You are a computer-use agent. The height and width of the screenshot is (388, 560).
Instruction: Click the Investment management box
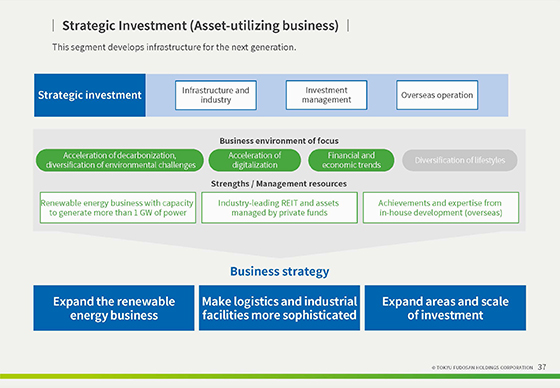326,95
